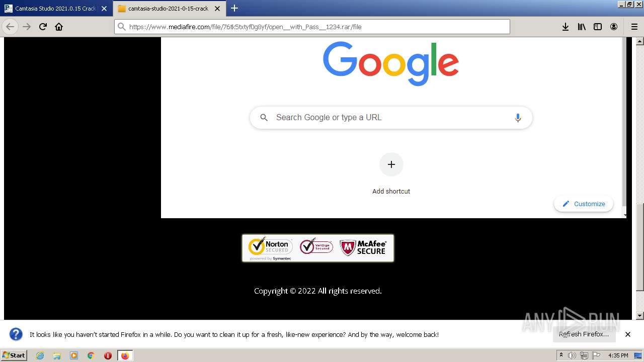Image resolution: width=644 pixels, height=362 pixels.
Task: Launch Internet Explorer from taskbar
Action: point(40,355)
